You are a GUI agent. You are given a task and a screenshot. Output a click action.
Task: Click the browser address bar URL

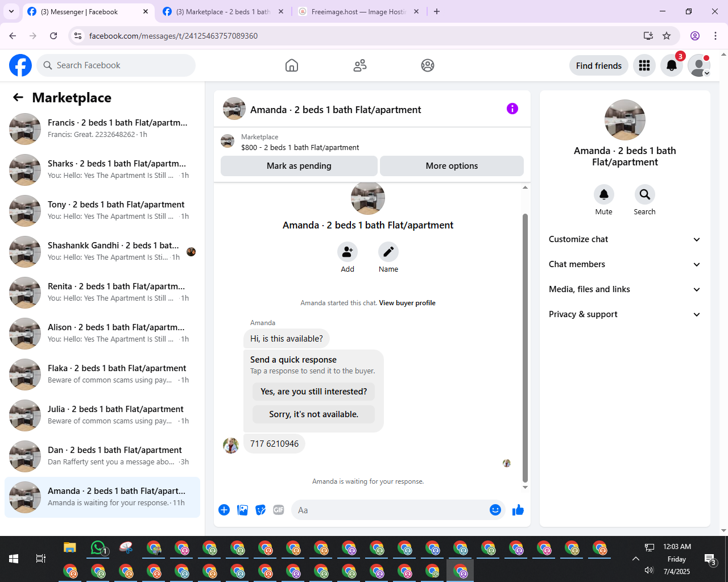pyautogui.click(x=173, y=36)
